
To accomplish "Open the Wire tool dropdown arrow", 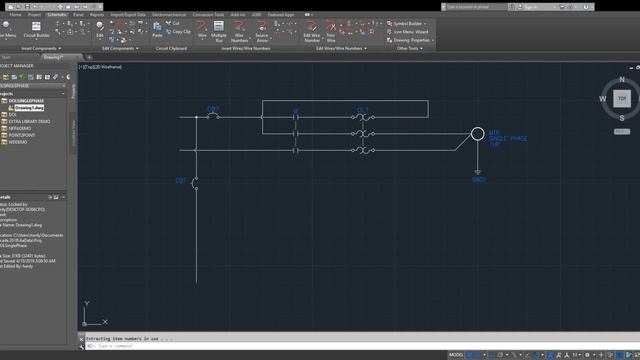I will [202, 40].
